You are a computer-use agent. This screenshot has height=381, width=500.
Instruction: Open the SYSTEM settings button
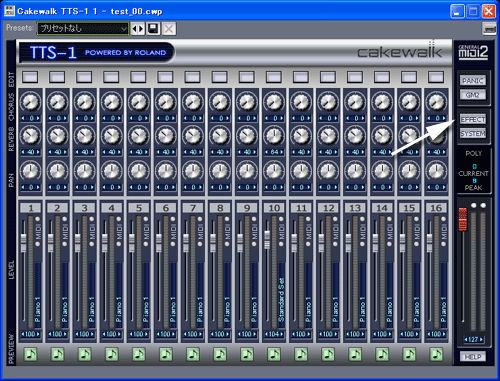click(473, 134)
